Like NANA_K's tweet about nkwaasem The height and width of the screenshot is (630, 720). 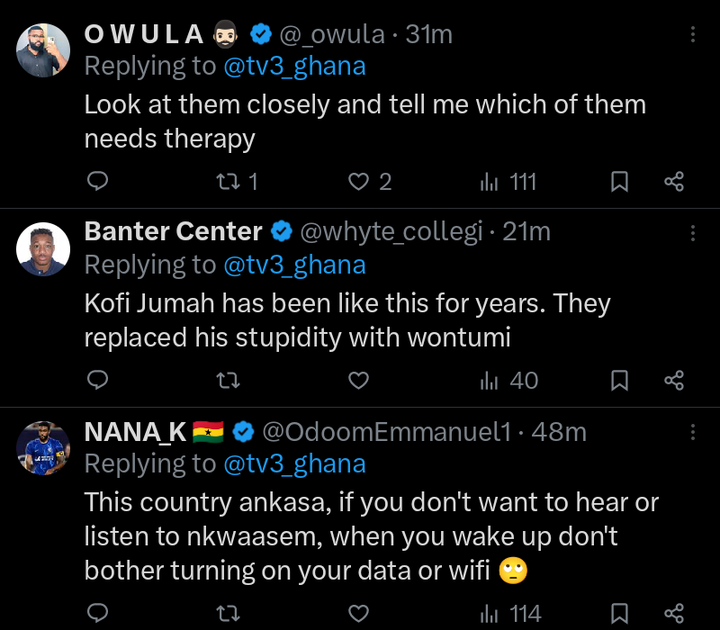coord(358,612)
